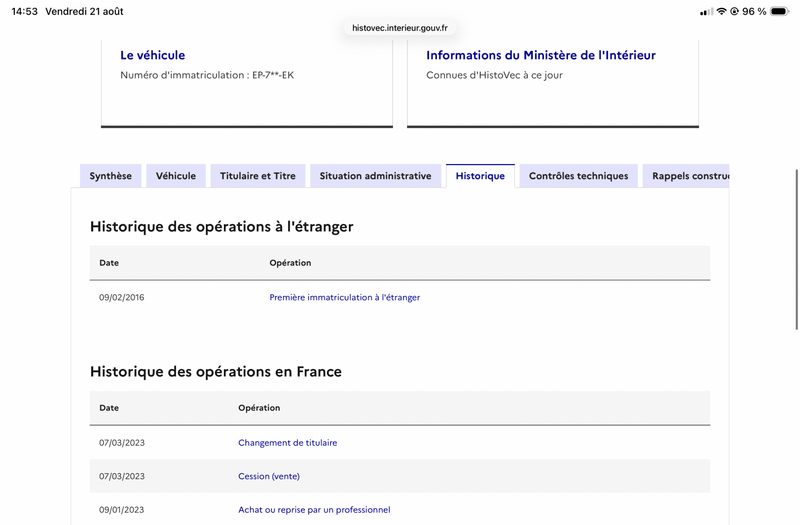
Task: Tap the histovec.interieur.gouv.fr address bar
Action: [400, 28]
